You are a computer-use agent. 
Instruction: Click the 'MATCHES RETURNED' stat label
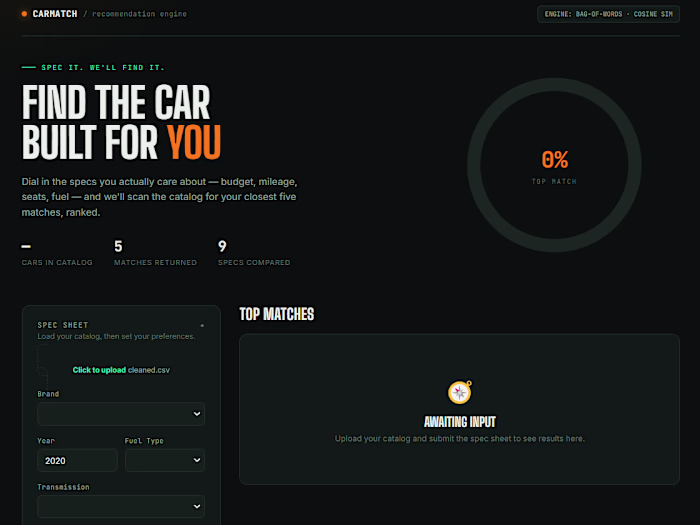point(155,262)
